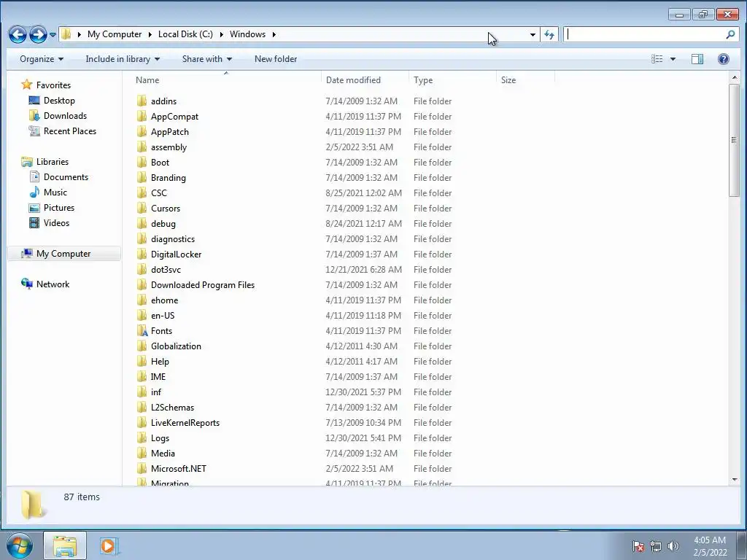
Task: Open the Windows Start button
Action: click(20, 545)
